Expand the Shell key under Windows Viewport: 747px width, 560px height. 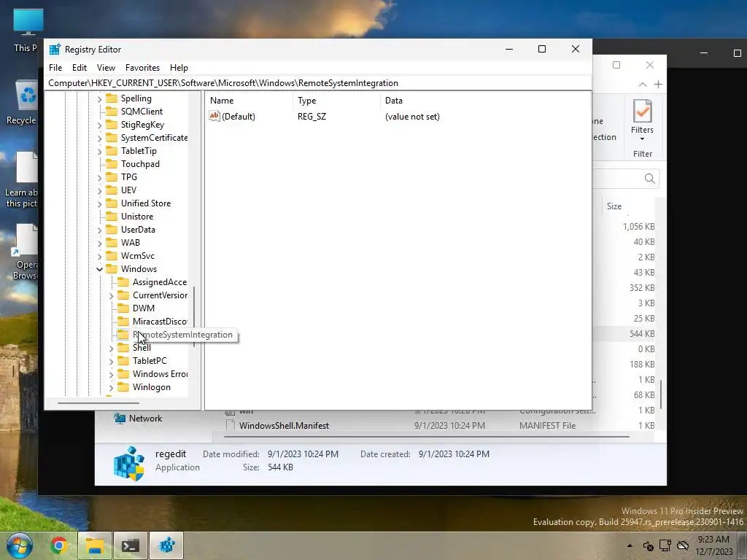(111, 348)
